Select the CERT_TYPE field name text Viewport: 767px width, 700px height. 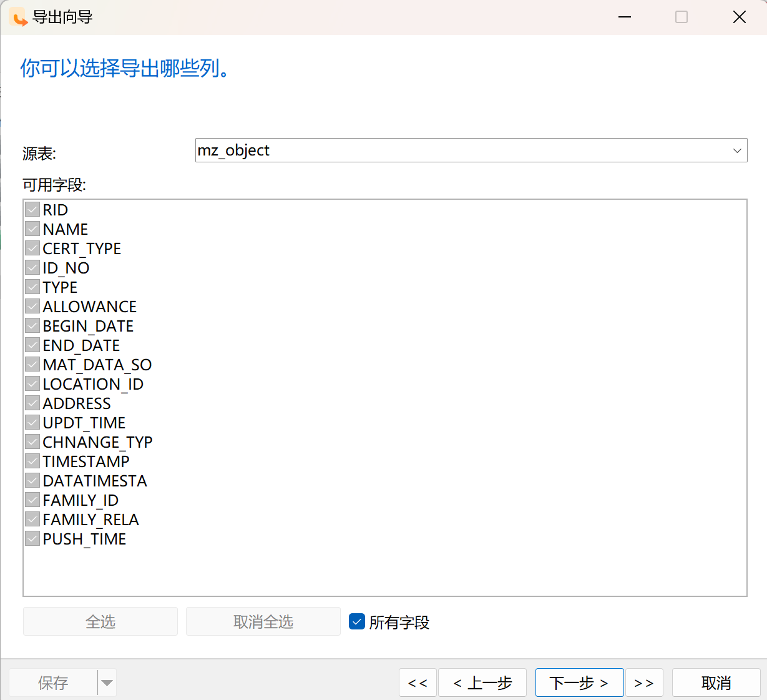[x=82, y=249]
